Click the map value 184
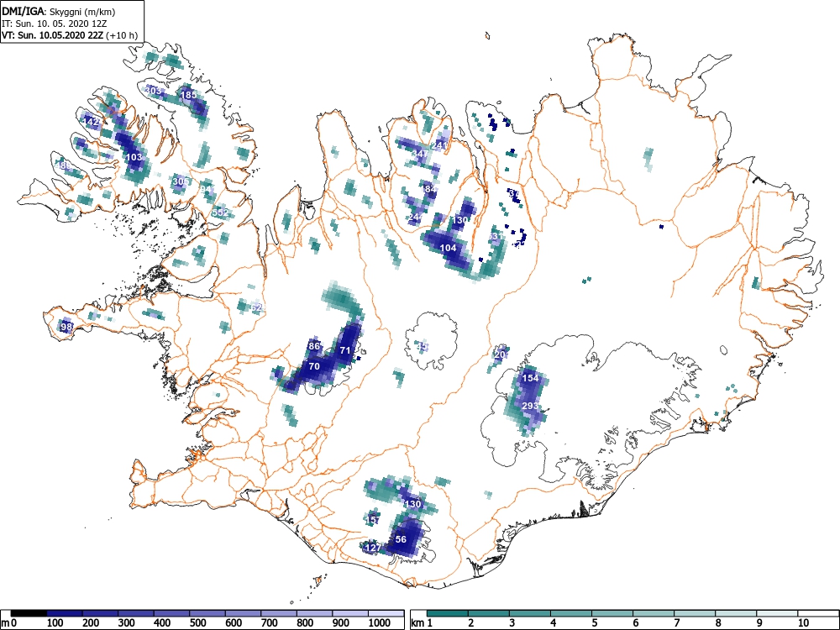840x630 pixels. coord(429,189)
